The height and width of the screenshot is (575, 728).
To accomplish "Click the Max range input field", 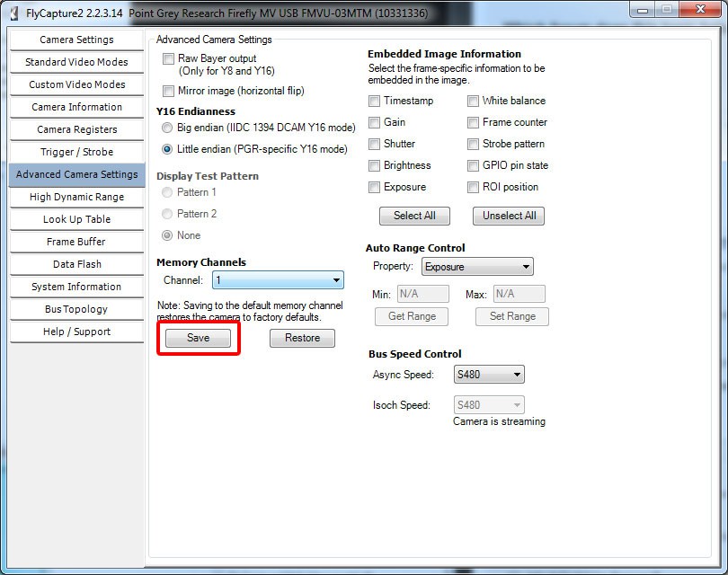I will pos(519,294).
